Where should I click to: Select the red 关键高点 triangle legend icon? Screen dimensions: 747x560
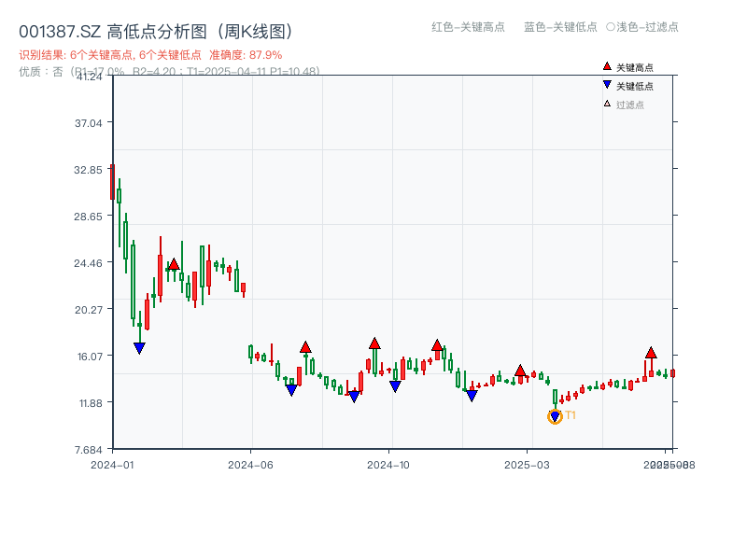pos(605,66)
